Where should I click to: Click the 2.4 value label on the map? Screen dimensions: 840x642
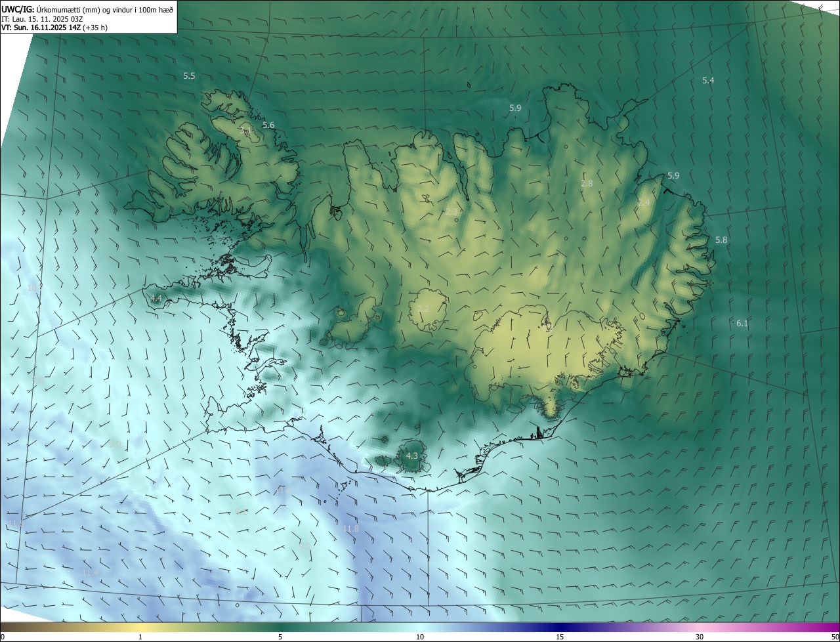click(x=644, y=203)
